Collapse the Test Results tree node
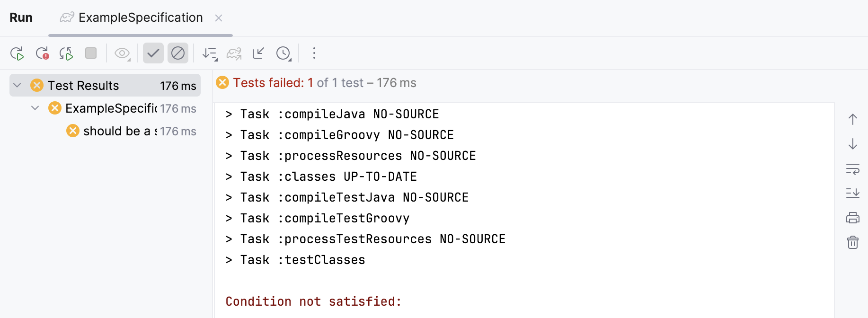The image size is (868, 318). click(x=17, y=85)
